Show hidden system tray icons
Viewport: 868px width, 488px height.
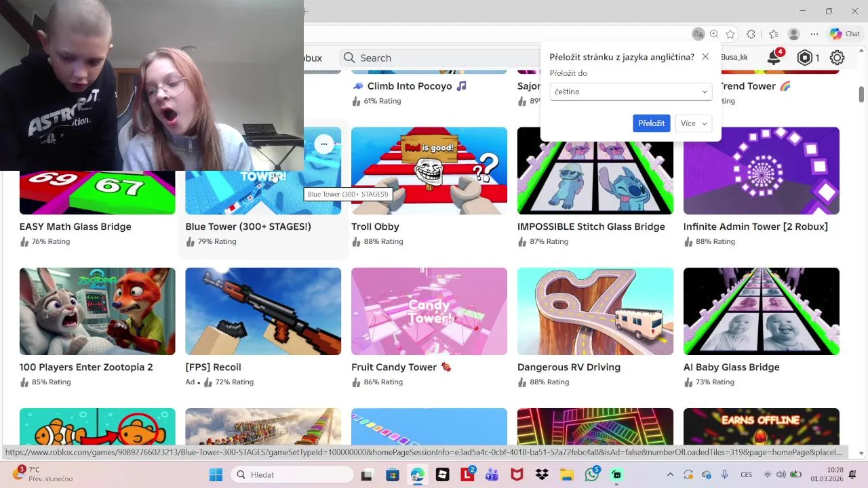coord(671,474)
